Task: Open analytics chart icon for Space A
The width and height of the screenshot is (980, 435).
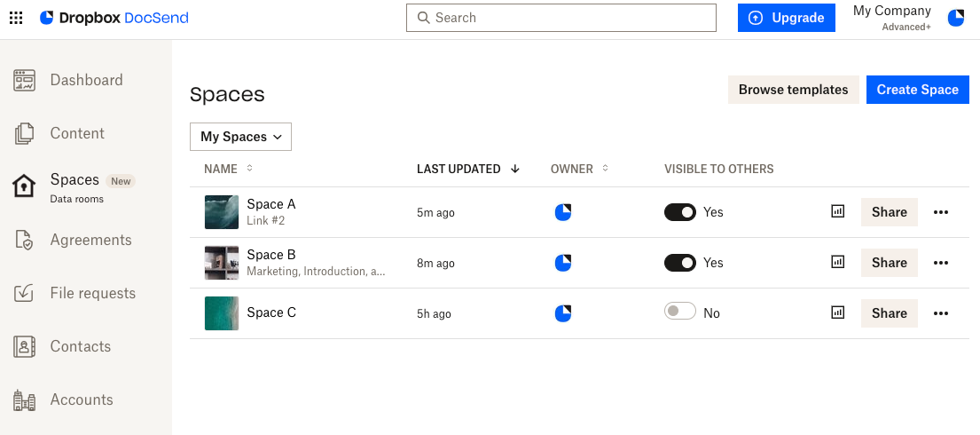Action: coord(837,212)
